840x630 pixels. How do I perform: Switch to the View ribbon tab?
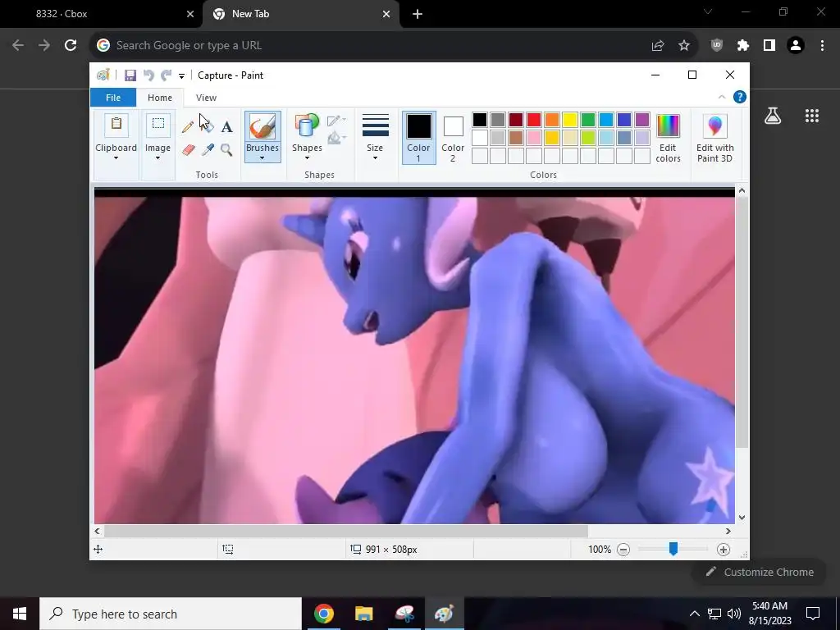206,98
